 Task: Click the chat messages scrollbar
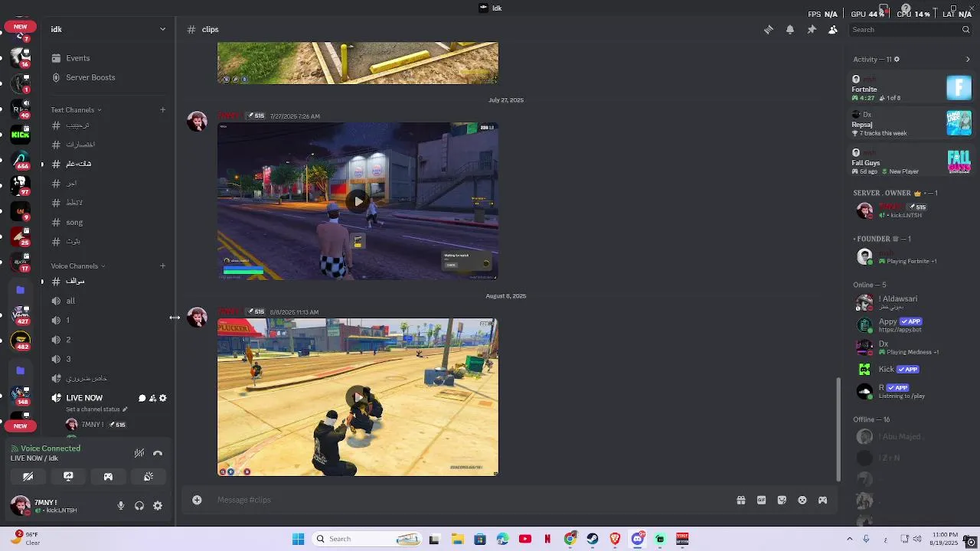point(840,429)
